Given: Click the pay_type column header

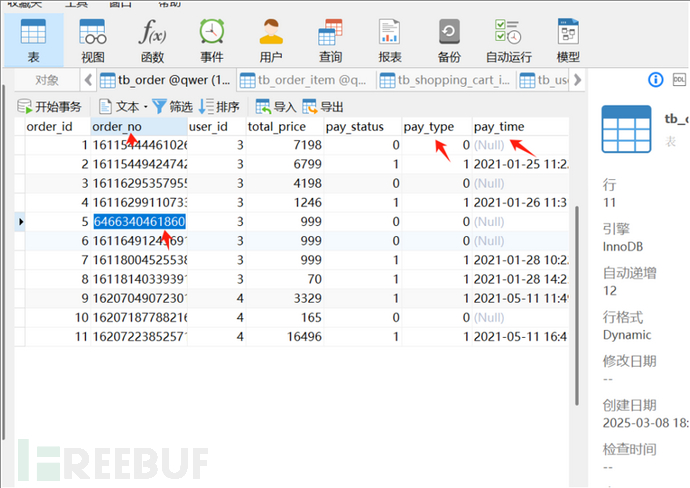Looking at the screenshot, I should (437, 127).
